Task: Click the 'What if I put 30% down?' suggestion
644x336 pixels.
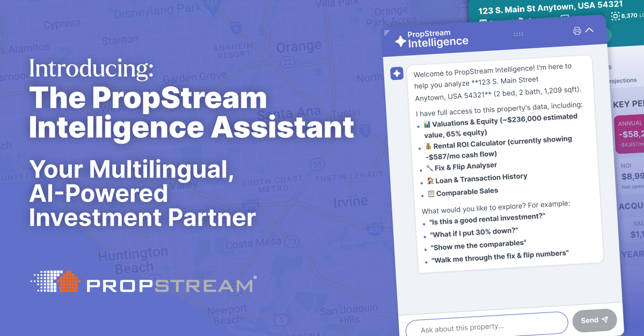Action: coord(473,232)
